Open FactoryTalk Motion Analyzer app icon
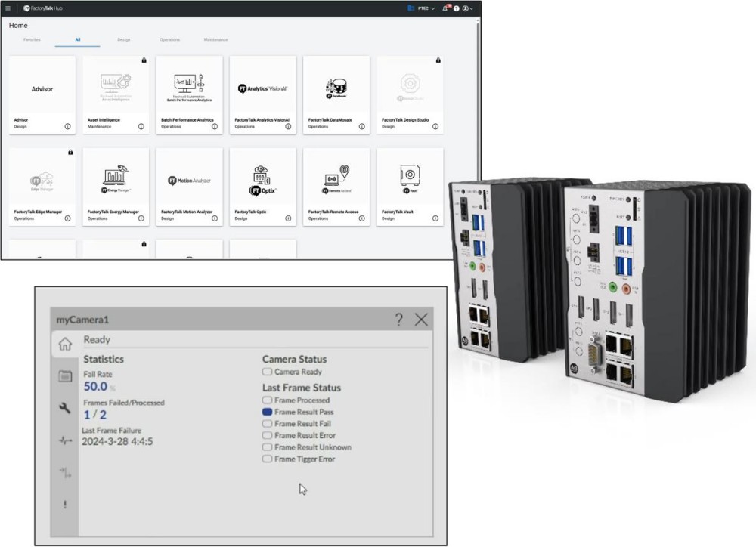756x547 pixels. 189,181
